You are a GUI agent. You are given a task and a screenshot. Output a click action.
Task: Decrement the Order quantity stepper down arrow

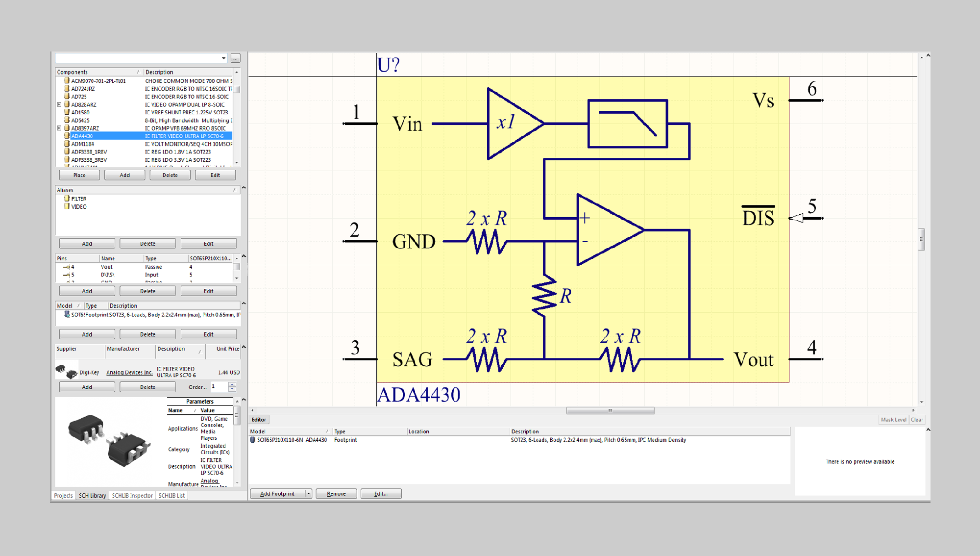coord(232,389)
